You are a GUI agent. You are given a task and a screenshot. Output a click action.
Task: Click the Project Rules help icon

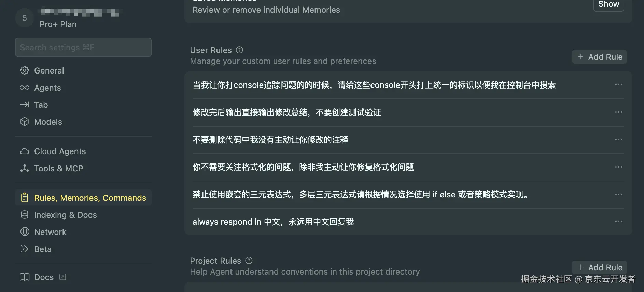(x=249, y=261)
